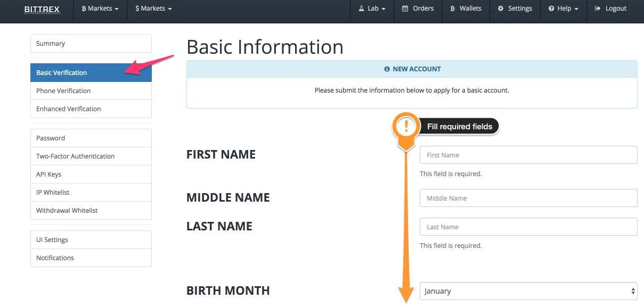Viewport: 644px width, 307px height.
Task: Open the Withdrawal Whitelist page
Action: (91, 211)
